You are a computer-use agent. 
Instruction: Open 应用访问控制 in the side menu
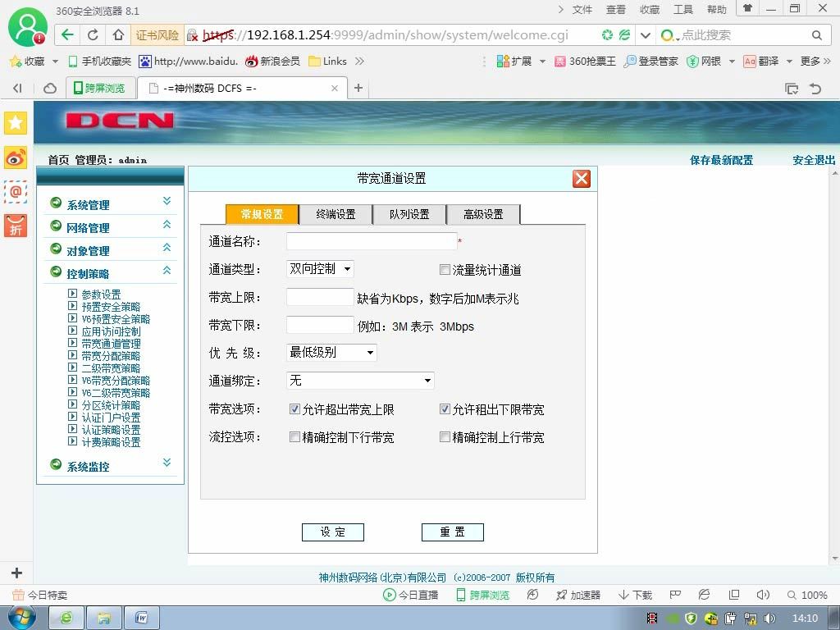[x=111, y=331]
